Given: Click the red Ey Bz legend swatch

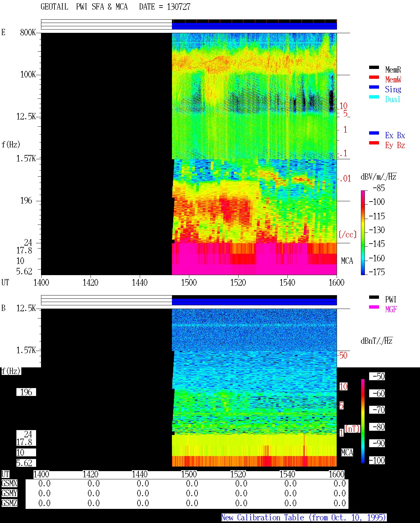Looking at the screenshot, I should pos(374,143).
